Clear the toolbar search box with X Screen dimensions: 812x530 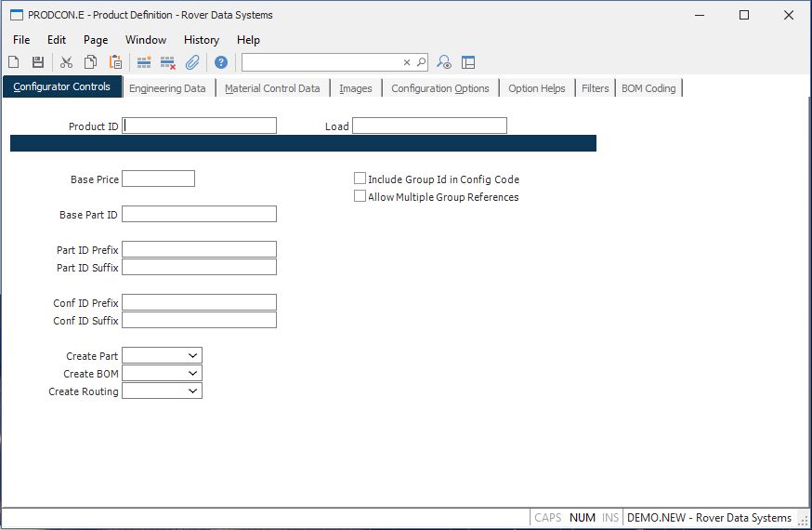406,62
